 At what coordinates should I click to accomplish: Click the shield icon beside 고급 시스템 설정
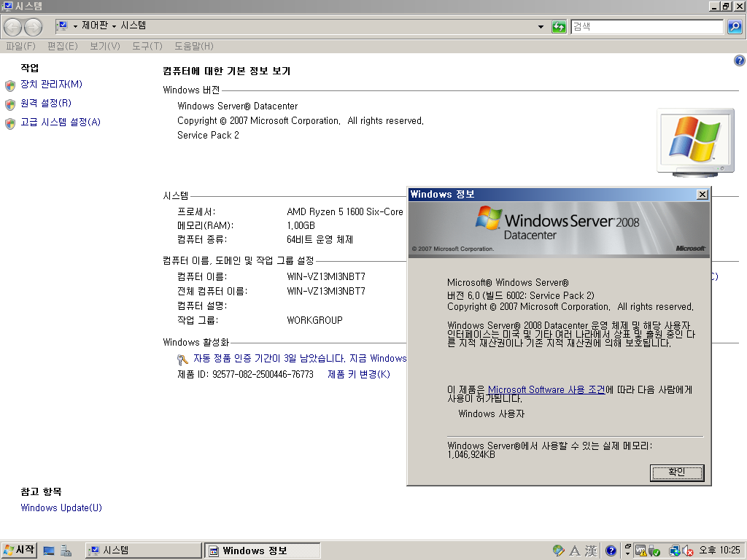coord(10,123)
